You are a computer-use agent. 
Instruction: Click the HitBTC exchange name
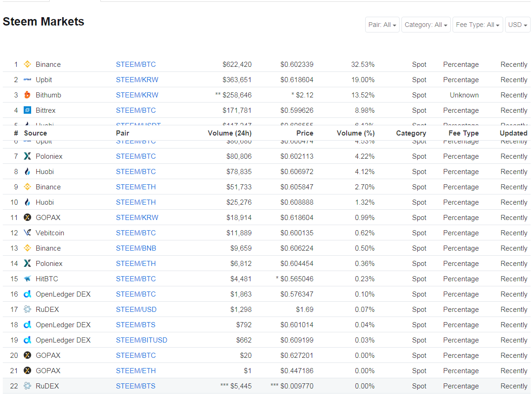pos(47,278)
